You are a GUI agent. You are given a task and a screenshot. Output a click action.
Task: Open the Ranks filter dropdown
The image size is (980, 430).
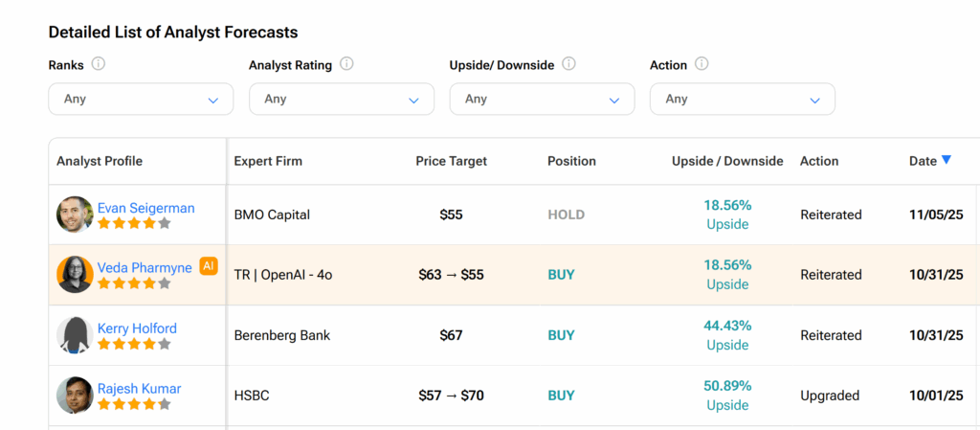[141, 99]
